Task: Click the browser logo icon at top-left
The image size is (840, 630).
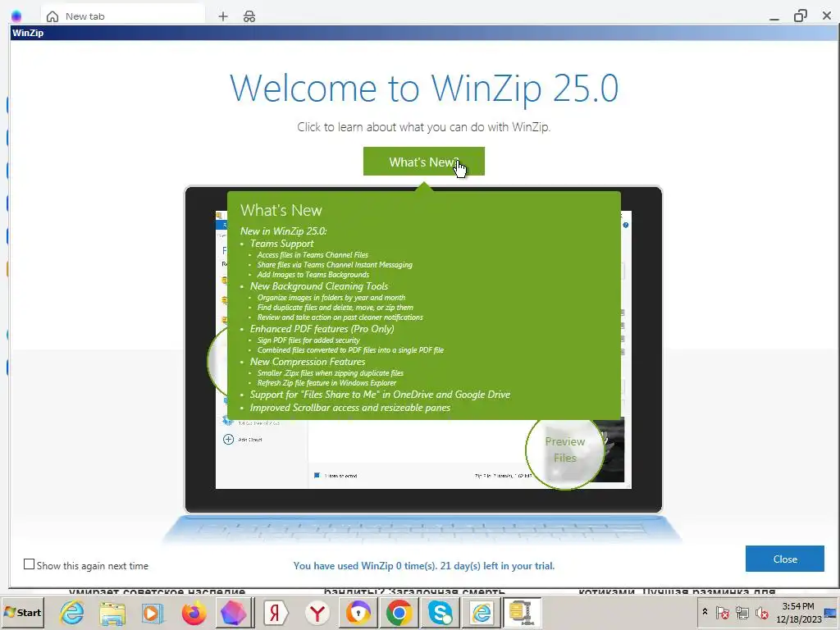Action: (x=16, y=16)
